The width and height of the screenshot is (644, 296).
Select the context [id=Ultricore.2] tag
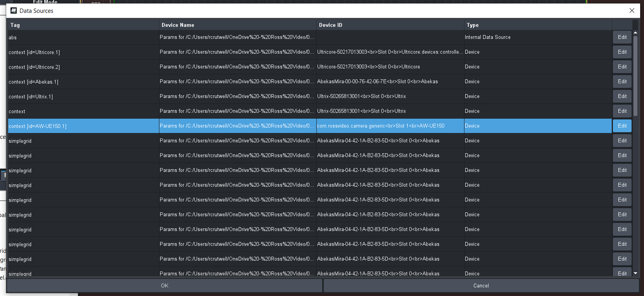pyautogui.click(x=84, y=67)
